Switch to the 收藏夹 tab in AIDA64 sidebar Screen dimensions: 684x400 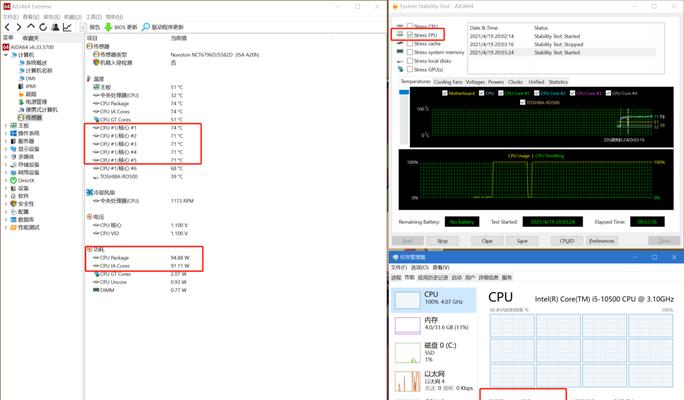[30, 38]
